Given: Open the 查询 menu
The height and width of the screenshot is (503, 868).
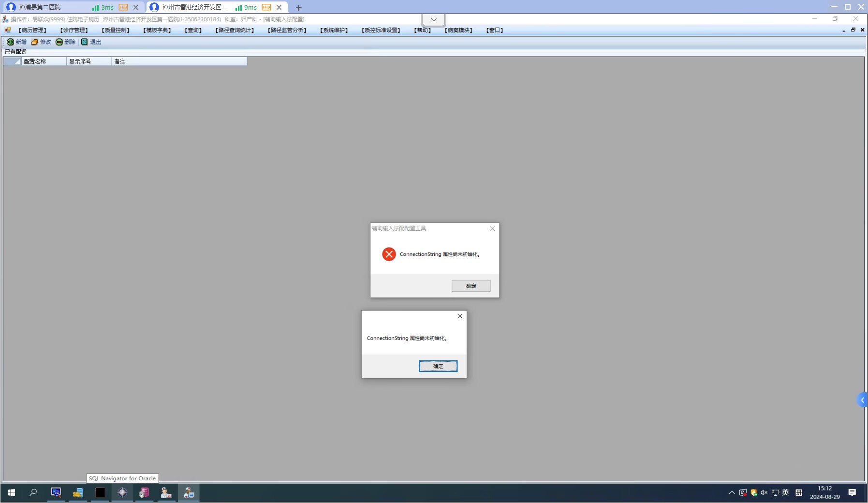Looking at the screenshot, I should tap(193, 30).
